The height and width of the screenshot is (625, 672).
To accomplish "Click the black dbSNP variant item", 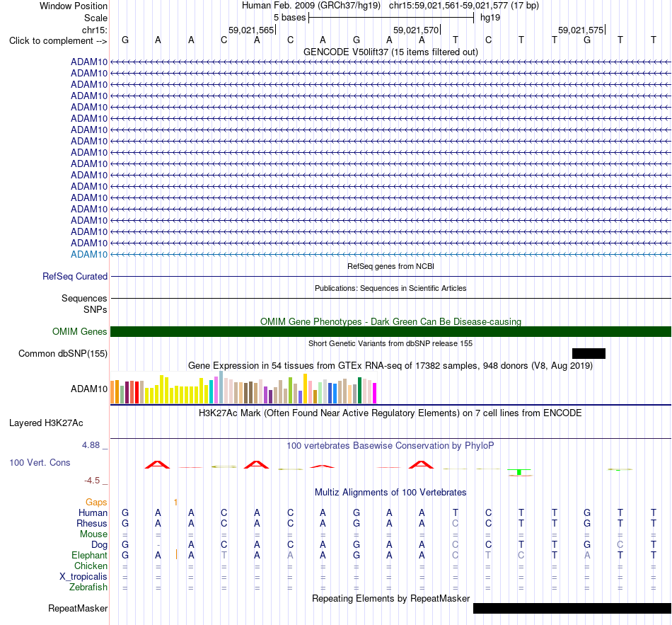I will point(589,353).
